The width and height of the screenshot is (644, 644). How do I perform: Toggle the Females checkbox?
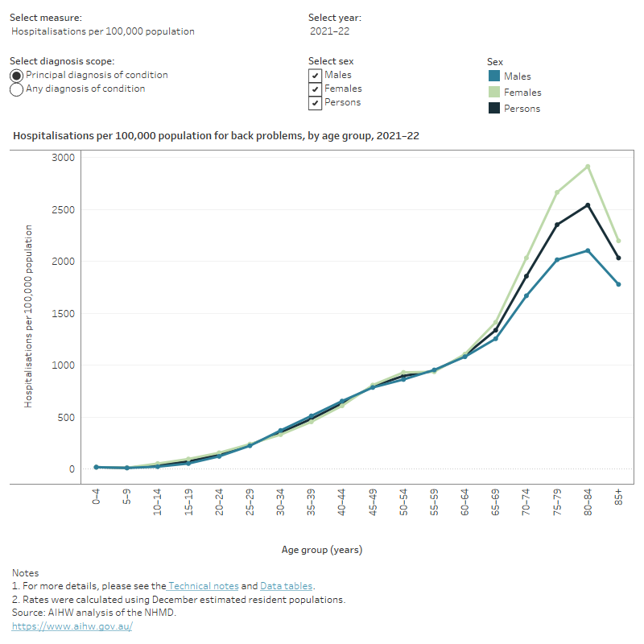coord(316,89)
